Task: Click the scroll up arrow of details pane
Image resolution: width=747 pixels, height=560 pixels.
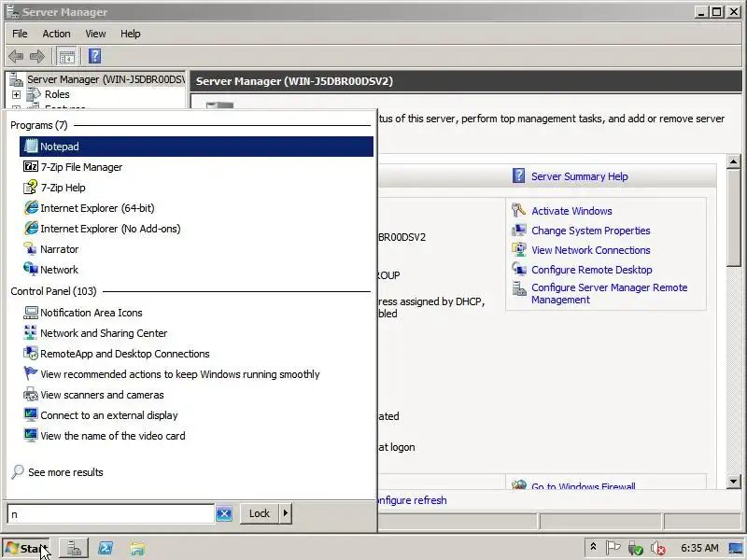Action: (734, 161)
